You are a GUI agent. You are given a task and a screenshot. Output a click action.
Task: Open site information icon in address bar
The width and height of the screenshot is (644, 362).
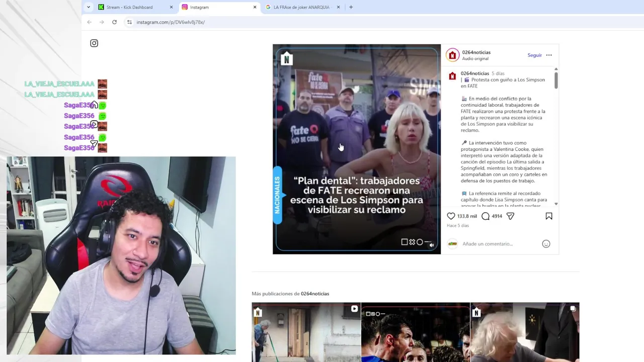[x=129, y=22]
